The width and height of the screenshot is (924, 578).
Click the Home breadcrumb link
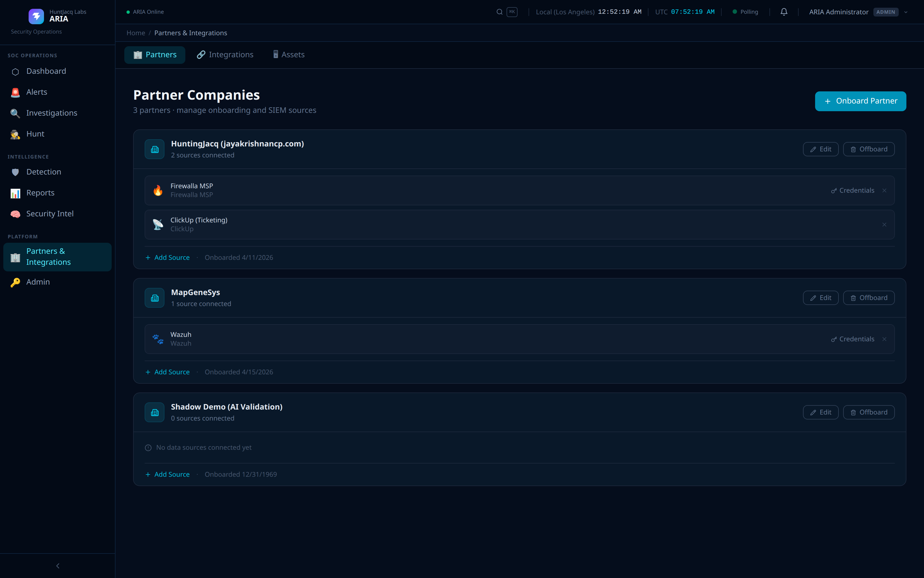pyautogui.click(x=136, y=33)
